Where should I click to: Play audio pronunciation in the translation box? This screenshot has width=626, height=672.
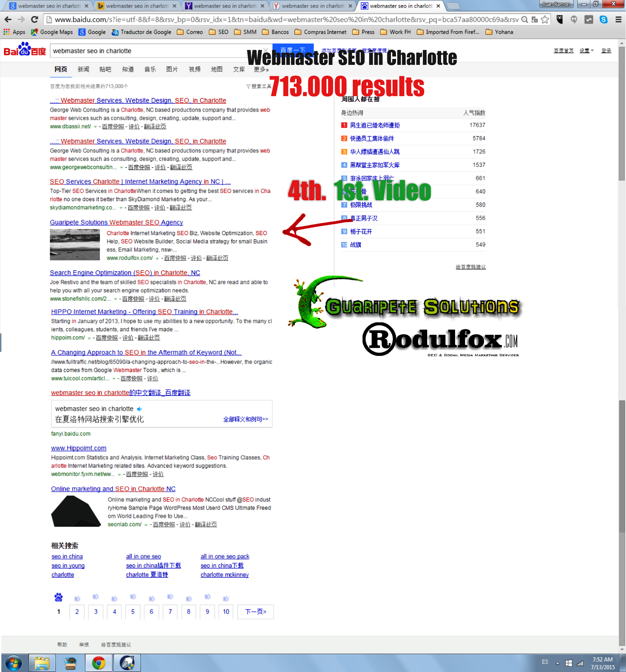139,409
